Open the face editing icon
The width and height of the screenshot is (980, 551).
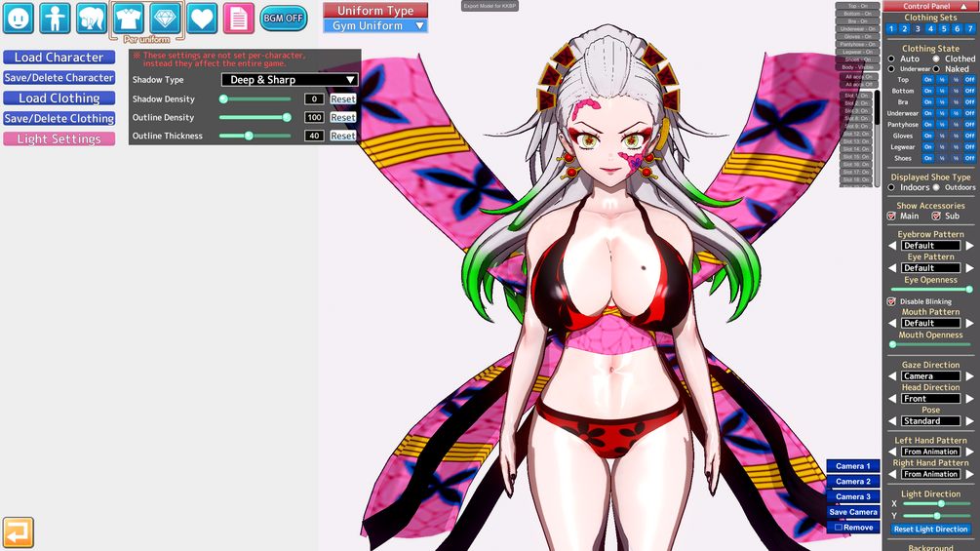click(19, 19)
